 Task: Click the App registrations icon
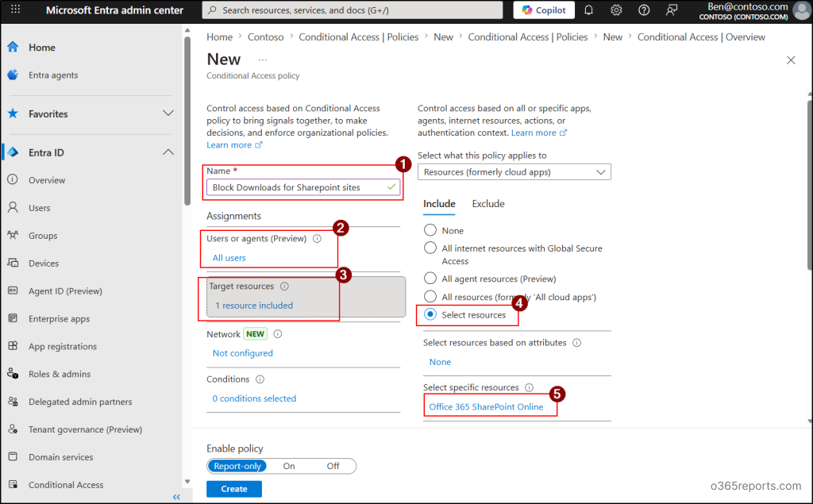pyautogui.click(x=13, y=346)
